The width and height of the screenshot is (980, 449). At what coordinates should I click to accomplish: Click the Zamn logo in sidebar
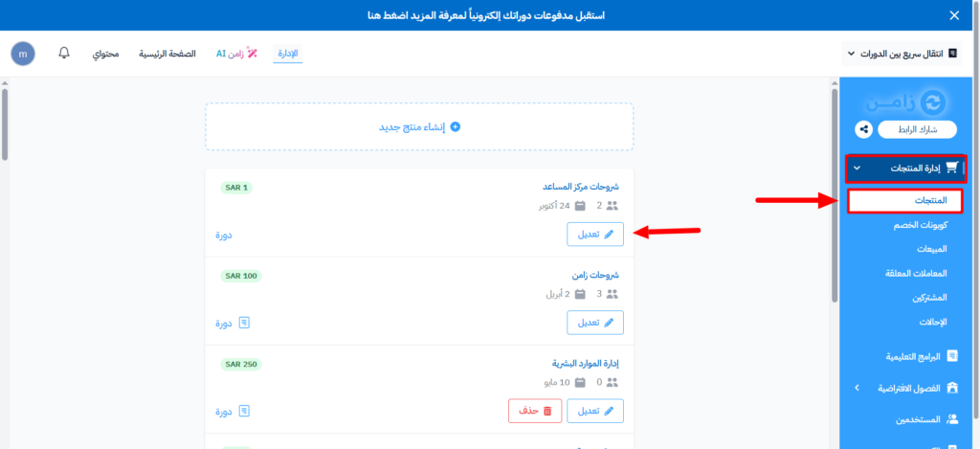point(904,102)
